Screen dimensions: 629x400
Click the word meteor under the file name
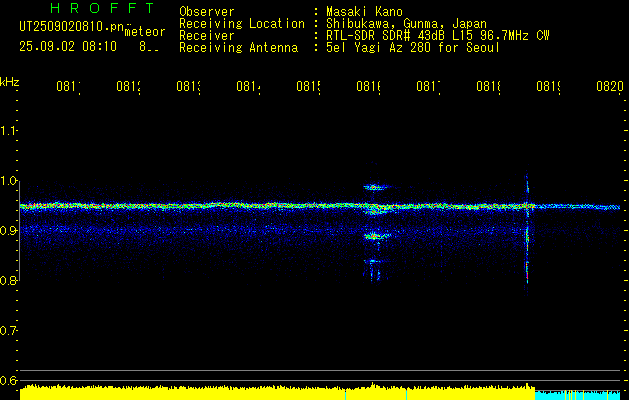[x=145, y=32]
